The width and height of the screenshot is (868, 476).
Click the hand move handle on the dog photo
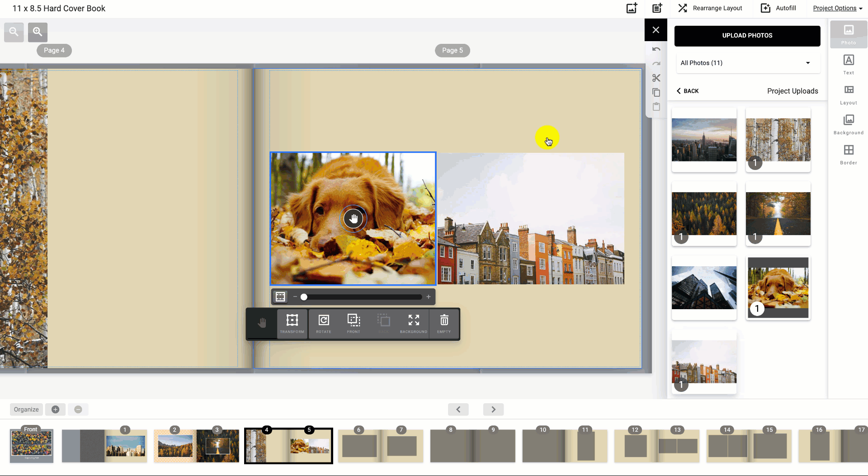[x=354, y=219]
